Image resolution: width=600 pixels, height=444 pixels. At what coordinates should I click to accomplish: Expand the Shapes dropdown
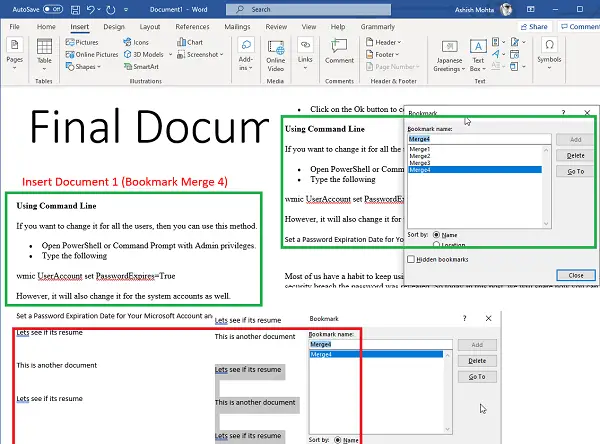click(99, 67)
